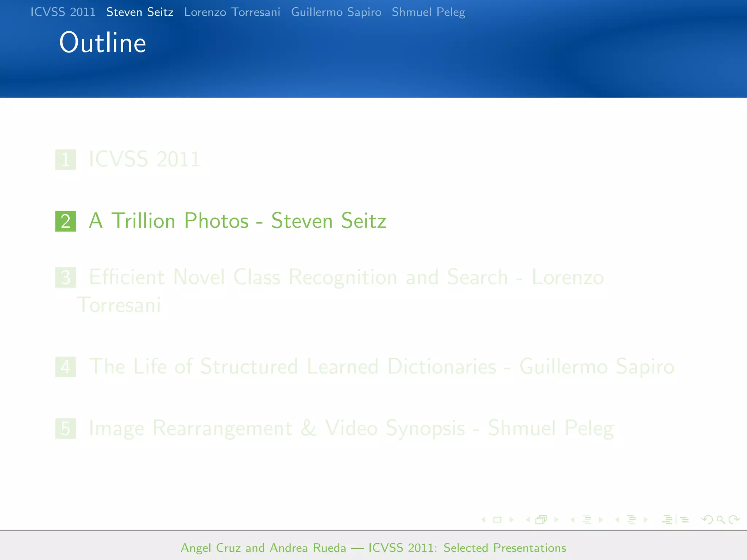747x560 pixels.
Task: Click the go-forward curved arrow icon
Action: click(x=734, y=520)
